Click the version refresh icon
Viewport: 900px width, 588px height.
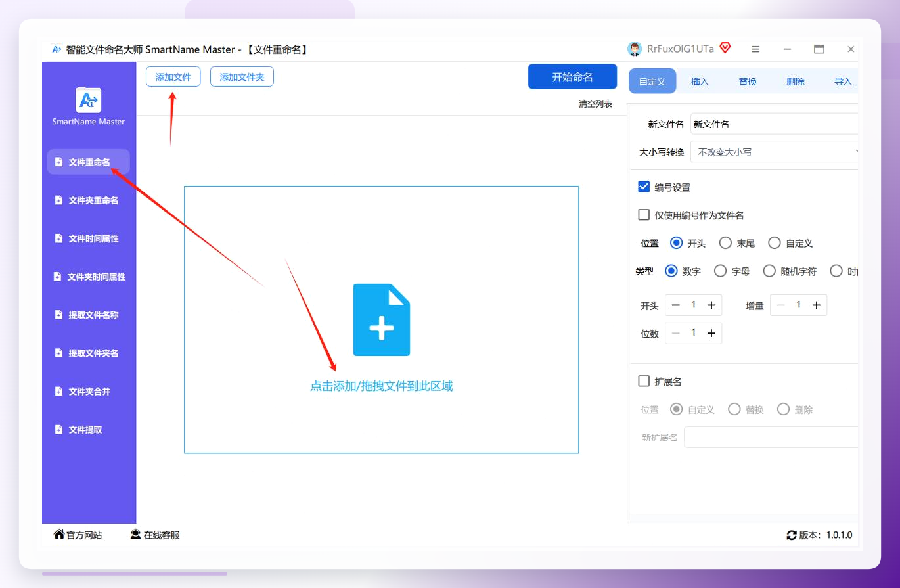(x=792, y=535)
